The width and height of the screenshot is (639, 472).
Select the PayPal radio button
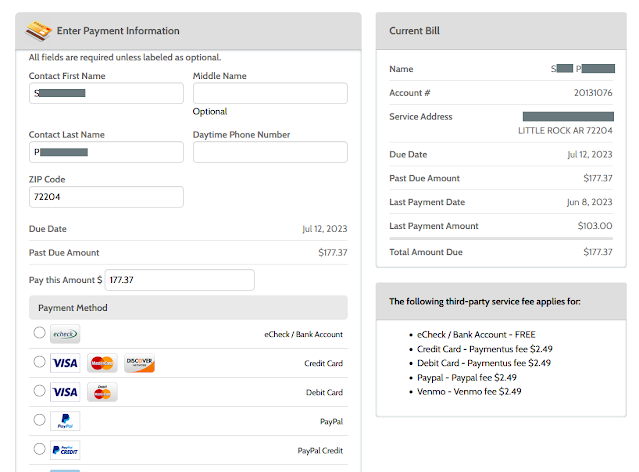pyautogui.click(x=40, y=419)
